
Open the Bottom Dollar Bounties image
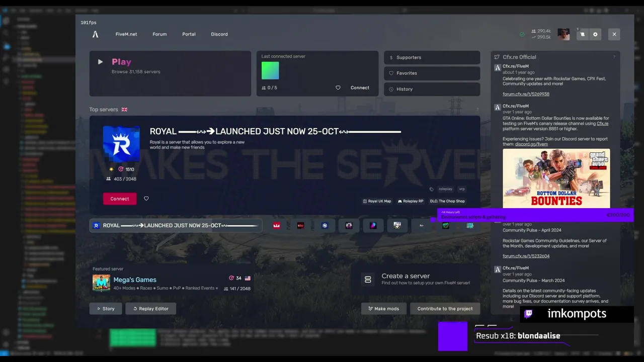[x=556, y=178]
